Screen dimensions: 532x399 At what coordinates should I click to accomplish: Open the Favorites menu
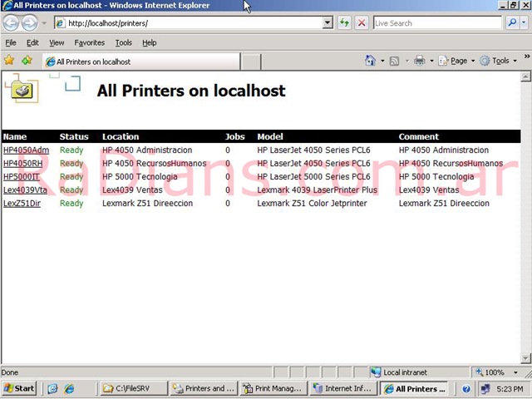89,42
